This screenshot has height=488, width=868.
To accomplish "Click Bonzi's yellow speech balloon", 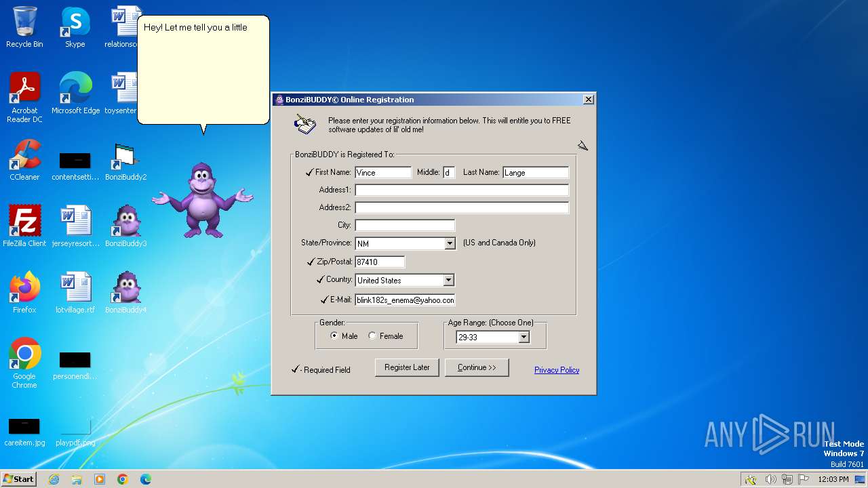I will (203, 70).
